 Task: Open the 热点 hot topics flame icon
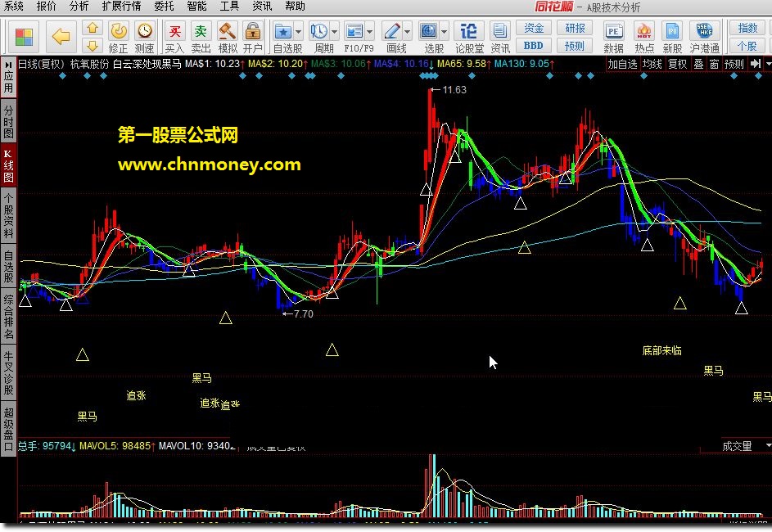point(644,38)
